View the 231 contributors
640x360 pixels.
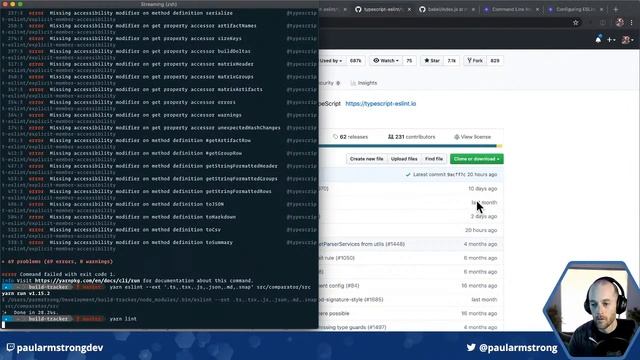[411, 137]
